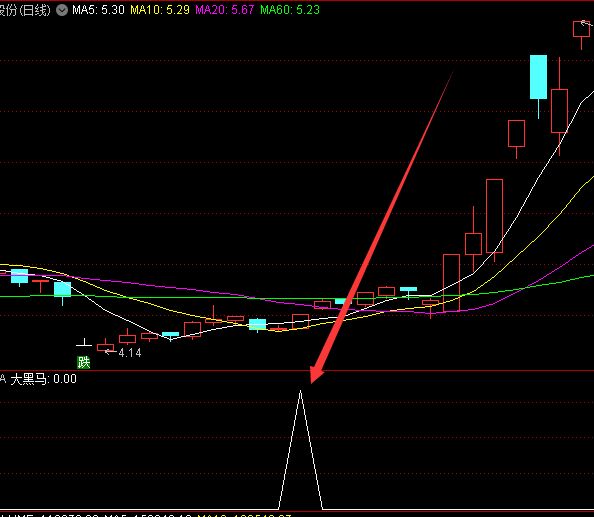Click the 4.14 lowest price label
This screenshot has width=594, height=517.
130,353
